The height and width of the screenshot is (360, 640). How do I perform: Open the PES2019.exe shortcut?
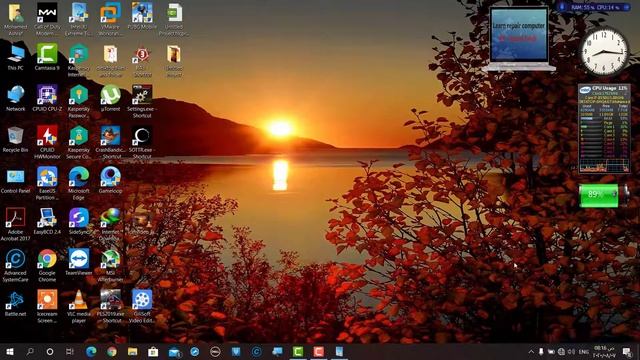coord(110,306)
